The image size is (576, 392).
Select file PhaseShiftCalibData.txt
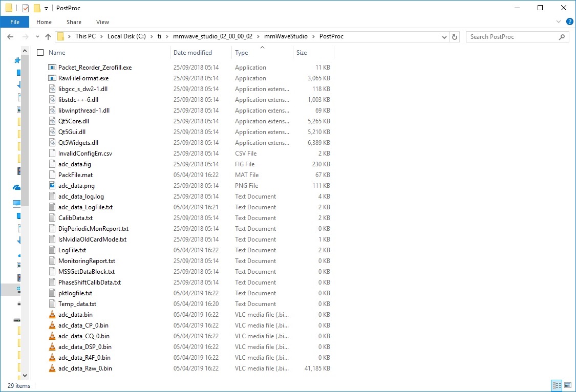pos(90,282)
